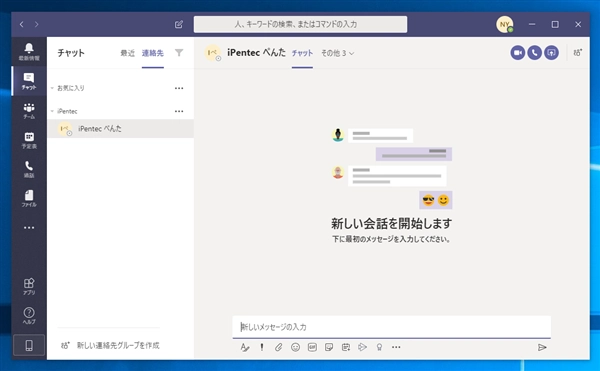
Task: Go forward with the right arrow
Action: [36, 24]
